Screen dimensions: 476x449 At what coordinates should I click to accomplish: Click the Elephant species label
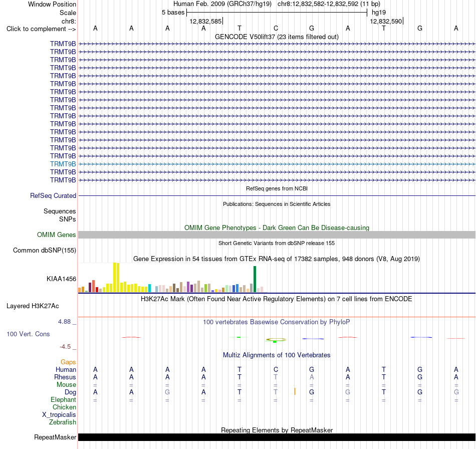(x=63, y=399)
